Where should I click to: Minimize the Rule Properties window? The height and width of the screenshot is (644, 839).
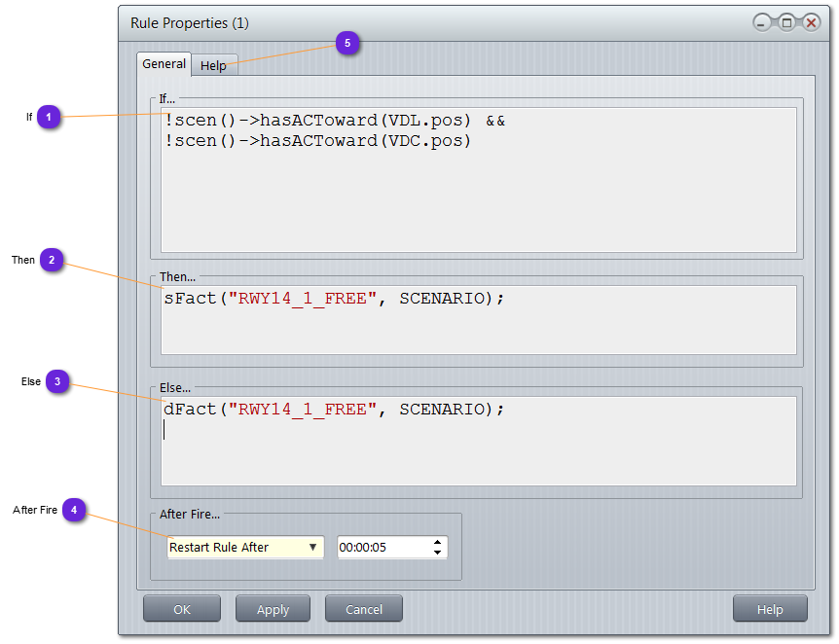(x=763, y=22)
